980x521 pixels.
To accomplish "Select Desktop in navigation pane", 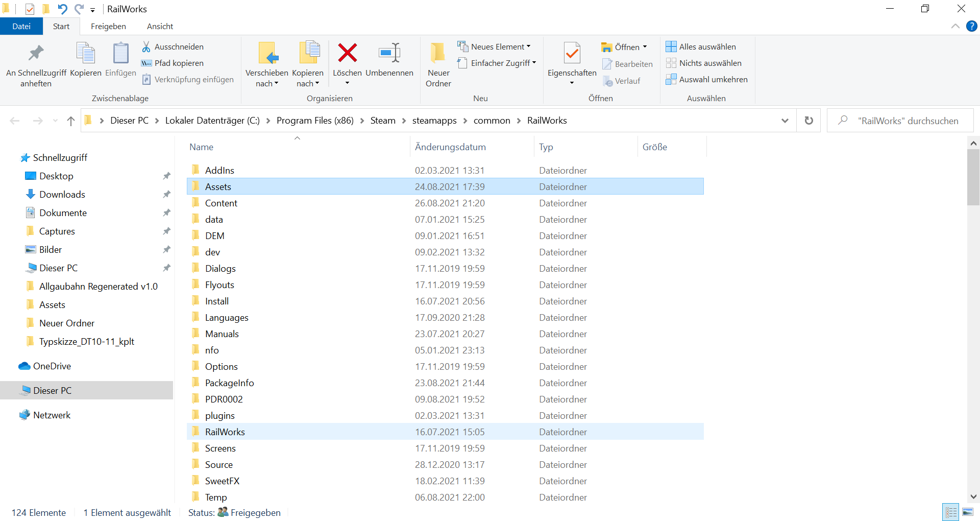I will pyautogui.click(x=56, y=176).
